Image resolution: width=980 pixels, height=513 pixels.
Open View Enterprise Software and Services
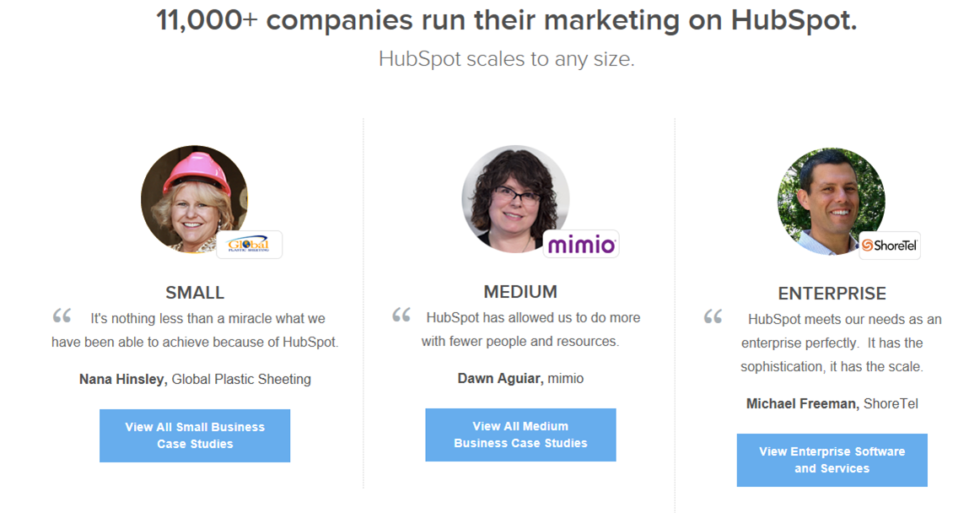(832, 460)
